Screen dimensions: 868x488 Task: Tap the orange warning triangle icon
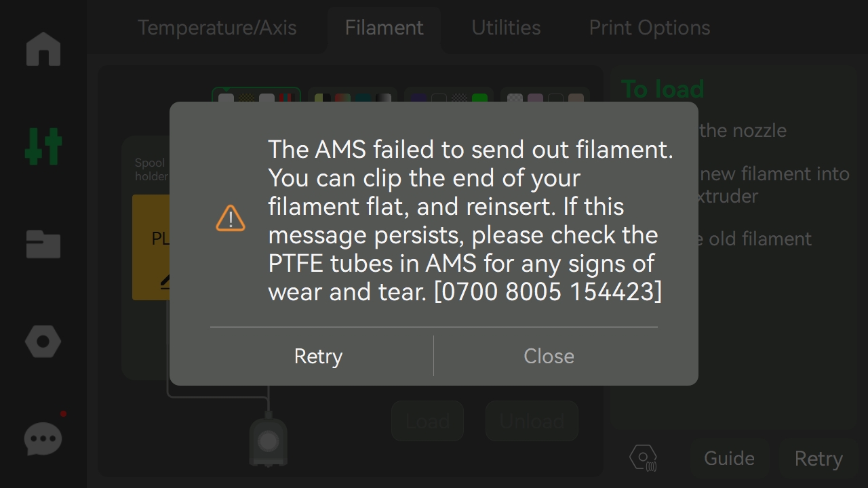231,218
